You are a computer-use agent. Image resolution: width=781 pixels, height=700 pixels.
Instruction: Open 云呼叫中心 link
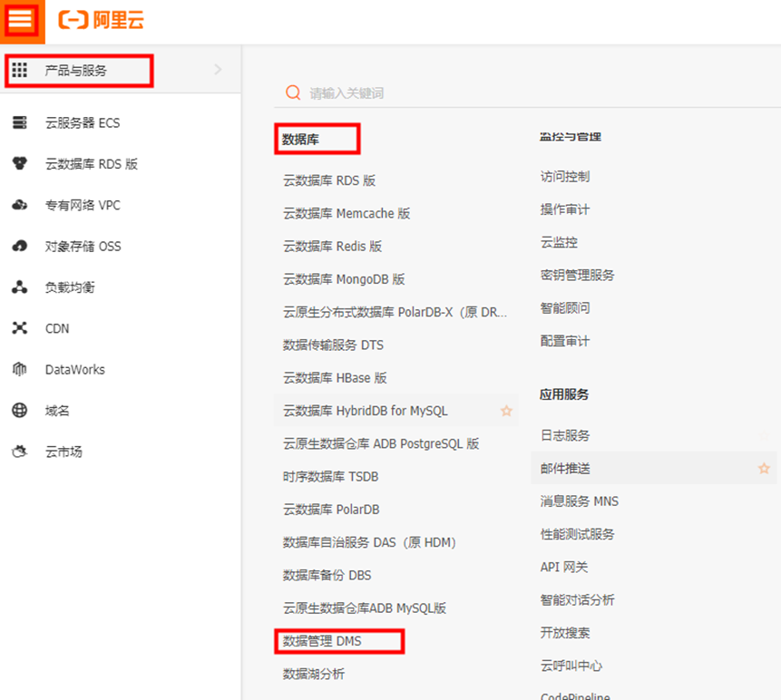pyautogui.click(x=571, y=666)
